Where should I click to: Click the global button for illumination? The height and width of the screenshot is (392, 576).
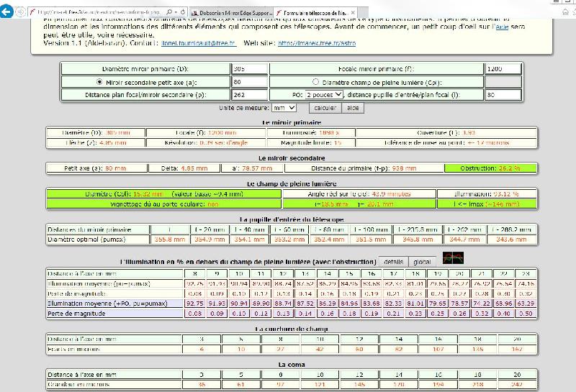422,262
